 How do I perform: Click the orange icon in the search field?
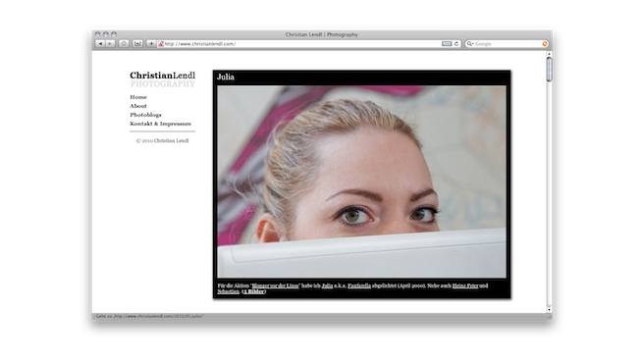click(545, 43)
